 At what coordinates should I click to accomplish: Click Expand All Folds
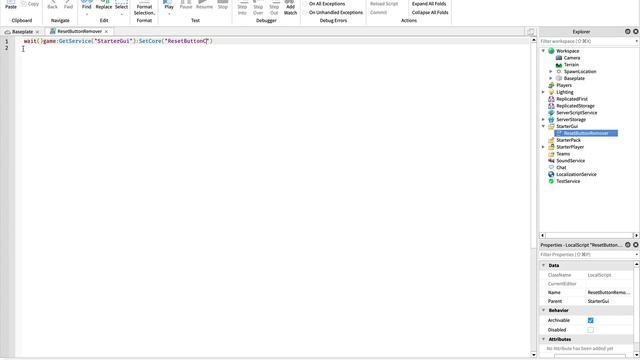(x=429, y=4)
